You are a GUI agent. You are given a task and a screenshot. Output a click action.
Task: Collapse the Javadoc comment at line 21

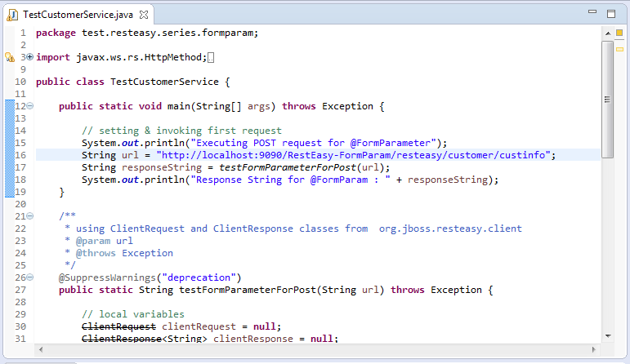[x=29, y=216]
